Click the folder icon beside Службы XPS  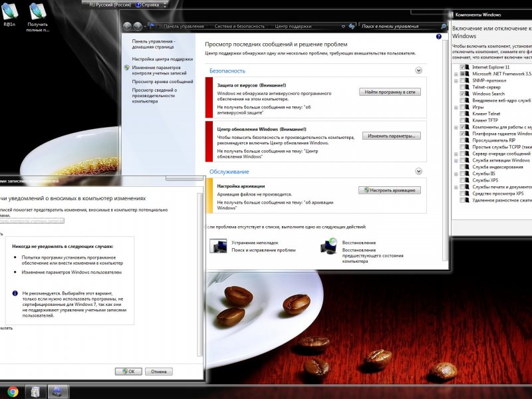point(467,180)
